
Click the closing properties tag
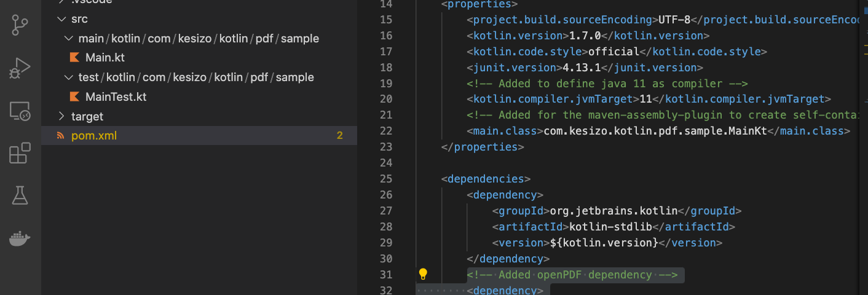tap(483, 147)
